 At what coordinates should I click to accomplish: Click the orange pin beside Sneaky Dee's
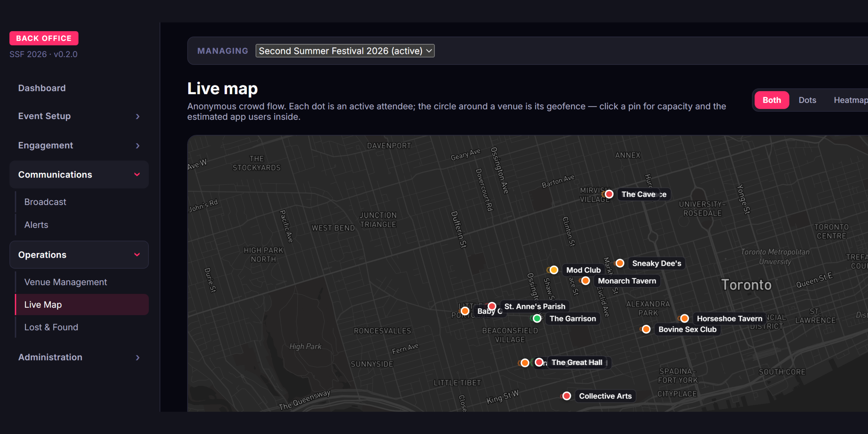620,263
